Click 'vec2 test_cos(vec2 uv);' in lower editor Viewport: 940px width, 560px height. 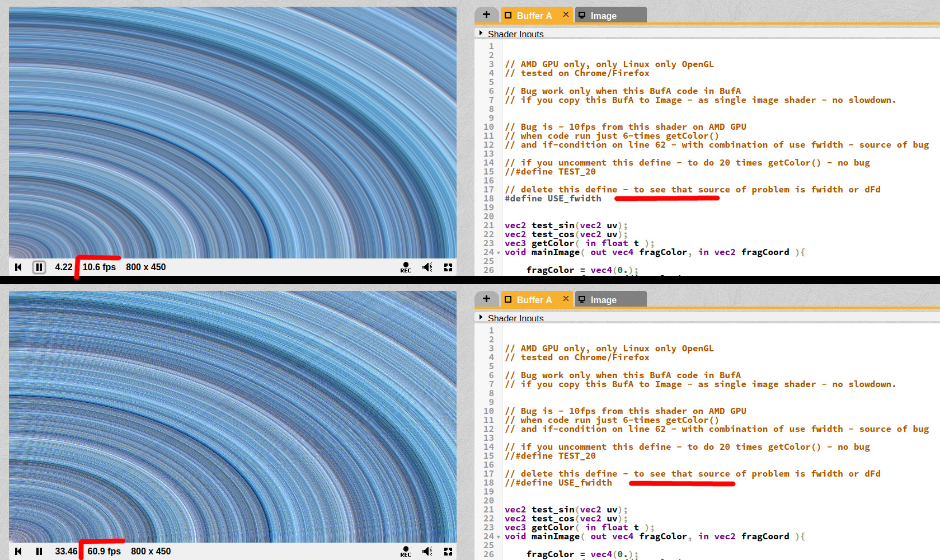[x=566, y=519]
